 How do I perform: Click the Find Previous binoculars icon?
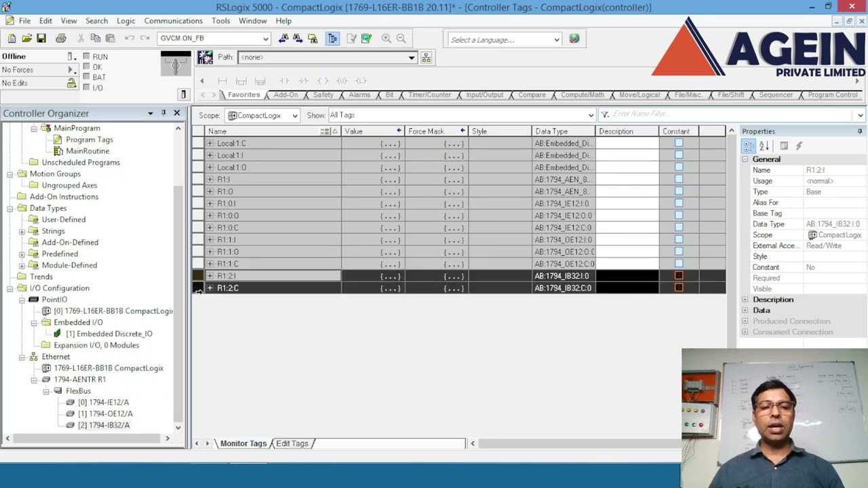coord(283,39)
